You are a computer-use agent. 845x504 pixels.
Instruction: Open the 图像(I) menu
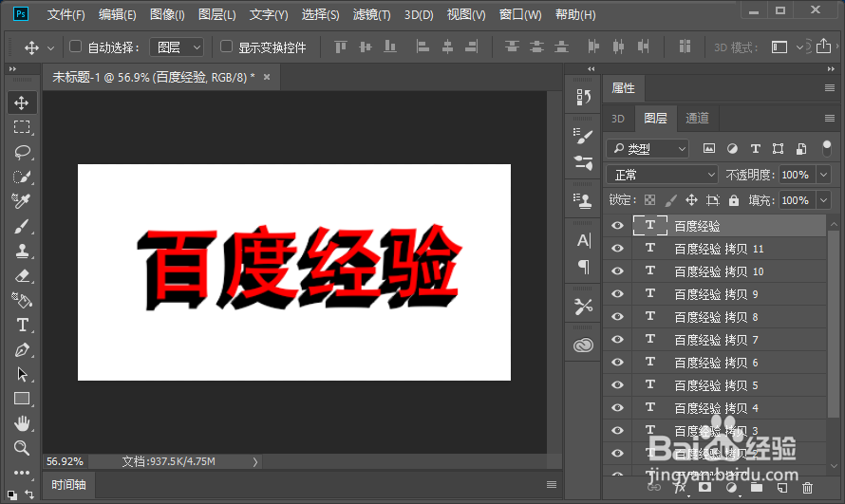[167, 14]
